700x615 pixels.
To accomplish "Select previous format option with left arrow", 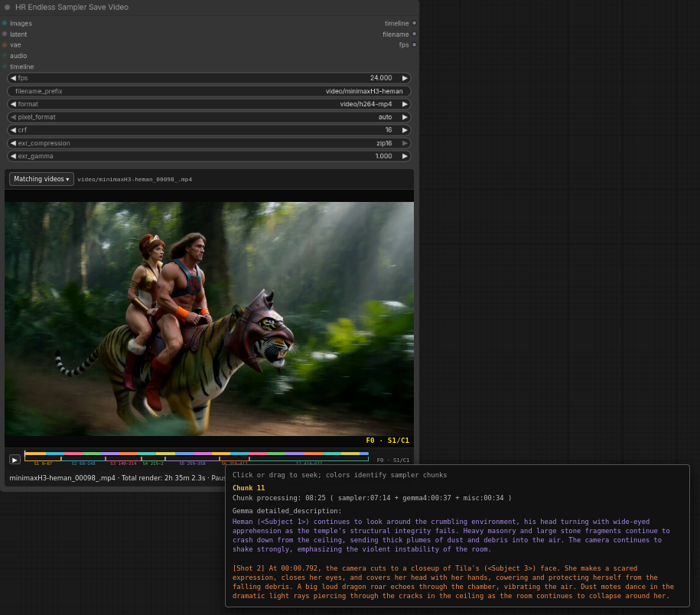I will coord(14,104).
